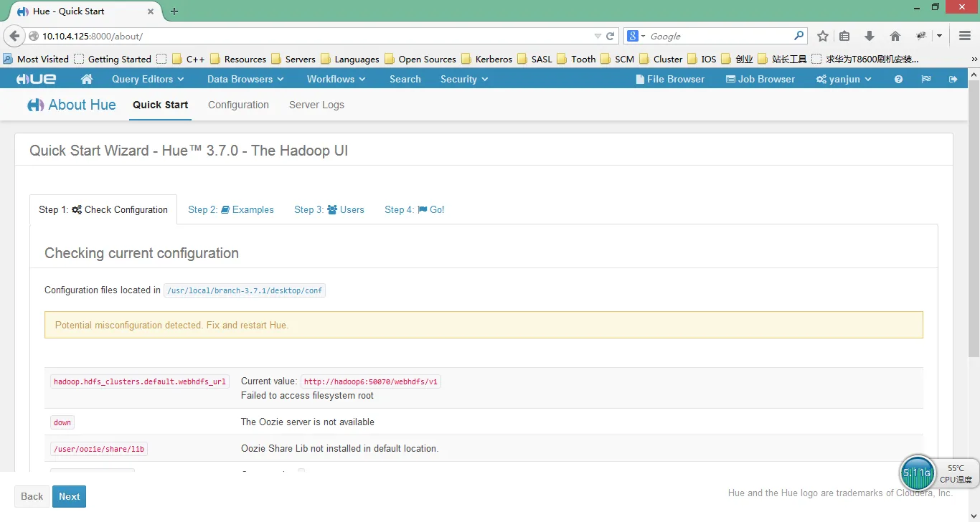Bookmark this page with the star icon
980x522 pixels.
pos(823,36)
